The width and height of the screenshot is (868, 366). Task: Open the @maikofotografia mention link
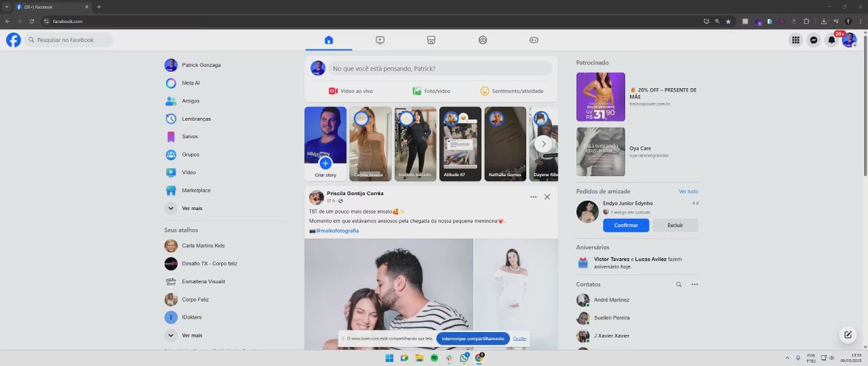click(x=337, y=230)
